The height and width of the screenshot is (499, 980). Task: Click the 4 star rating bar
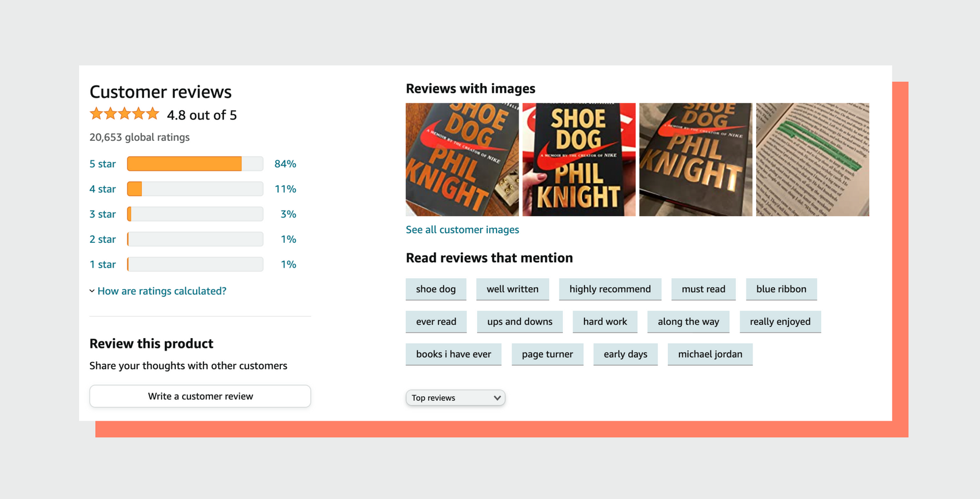tap(195, 189)
